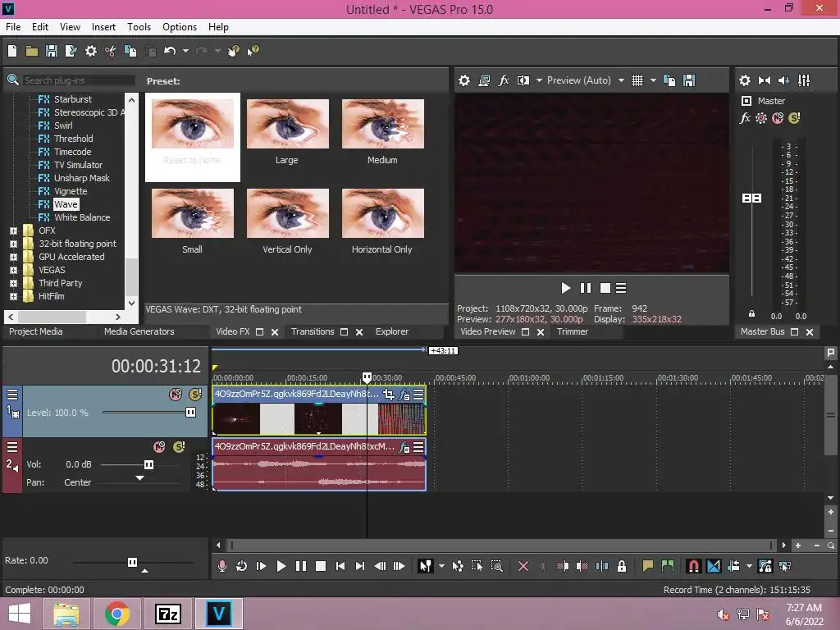Open a project with the folder icon
Screen dimensions: 840x630
tap(32, 51)
